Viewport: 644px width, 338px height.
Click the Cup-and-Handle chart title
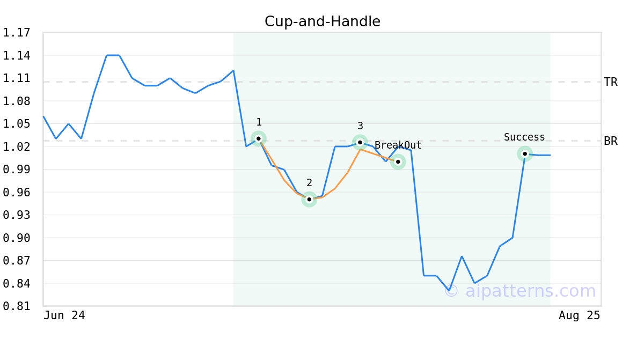(323, 21)
